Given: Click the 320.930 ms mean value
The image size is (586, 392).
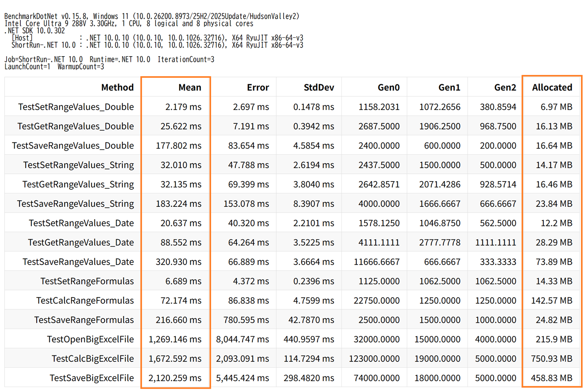Looking at the screenshot, I should pyautogui.click(x=178, y=262).
